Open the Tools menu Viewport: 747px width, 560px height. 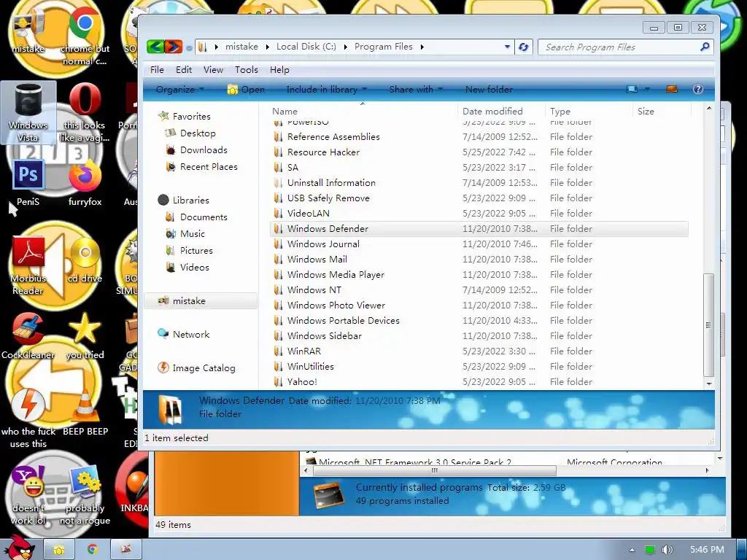(x=247, y=69)
